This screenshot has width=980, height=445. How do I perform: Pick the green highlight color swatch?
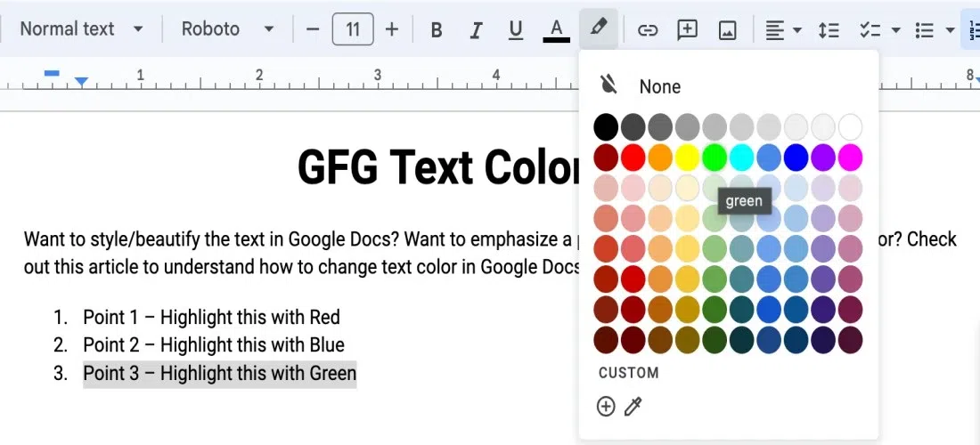[715, 158]
